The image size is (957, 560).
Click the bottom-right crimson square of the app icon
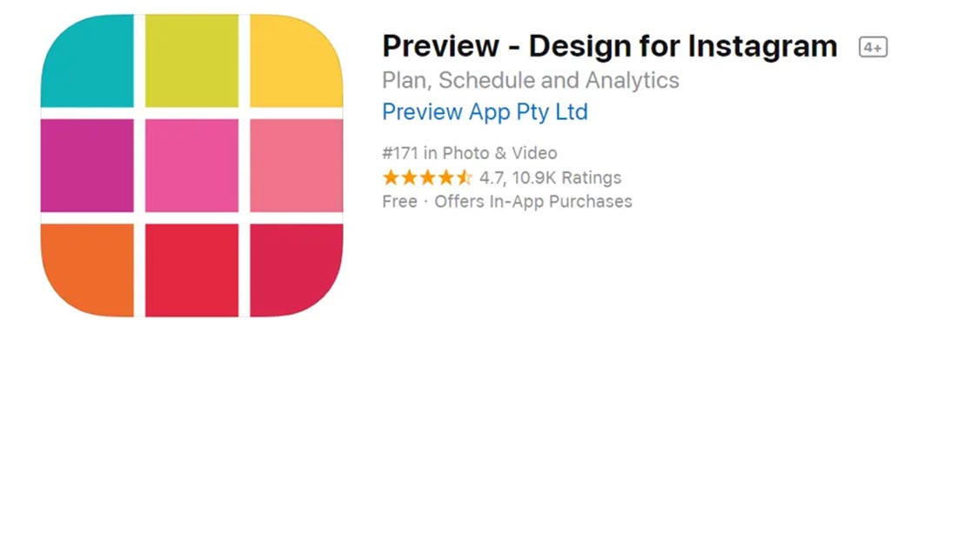pyautogui.click(x=295, y=268)
